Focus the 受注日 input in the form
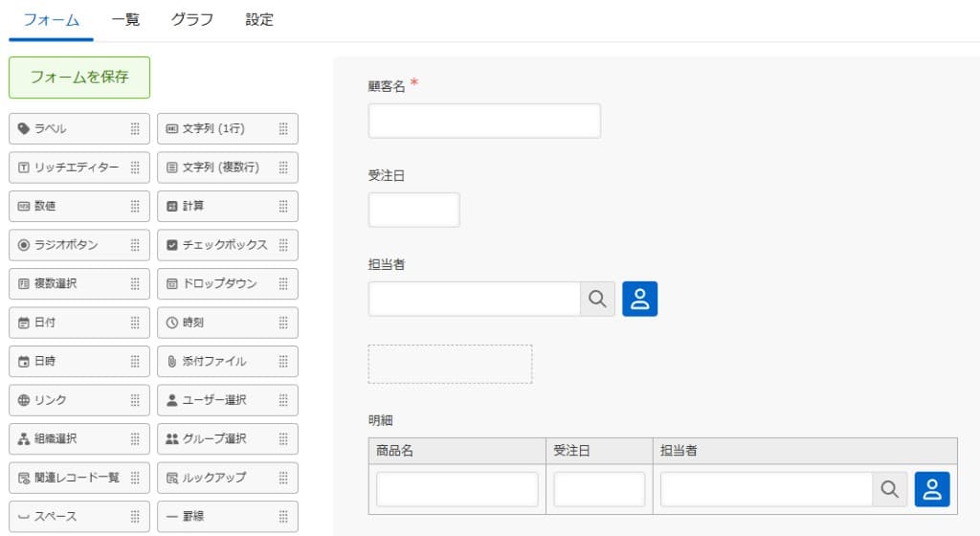Viewport: 980px width, 536px height. 413,210
